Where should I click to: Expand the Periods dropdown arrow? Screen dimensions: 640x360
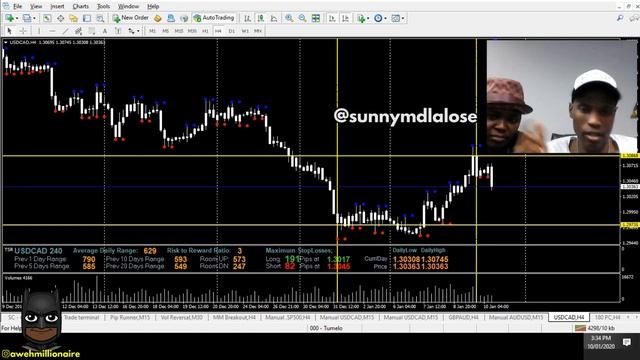click(385, 18)
